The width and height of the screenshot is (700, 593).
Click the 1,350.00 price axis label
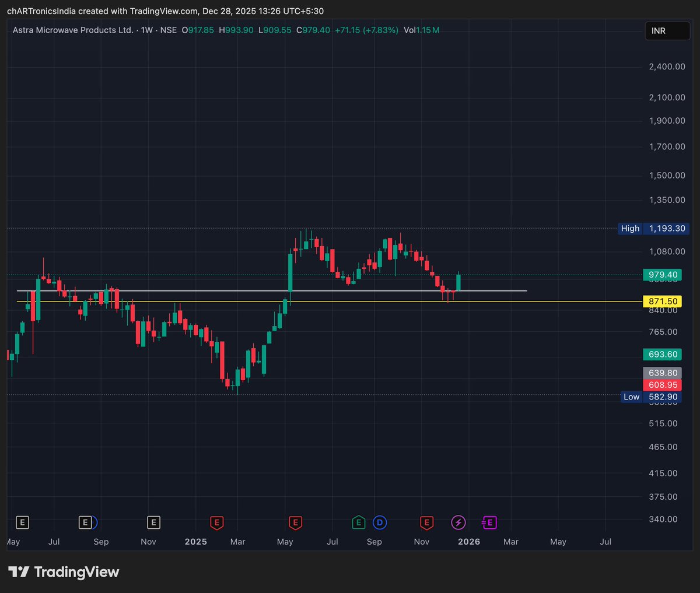coord(667,200)
